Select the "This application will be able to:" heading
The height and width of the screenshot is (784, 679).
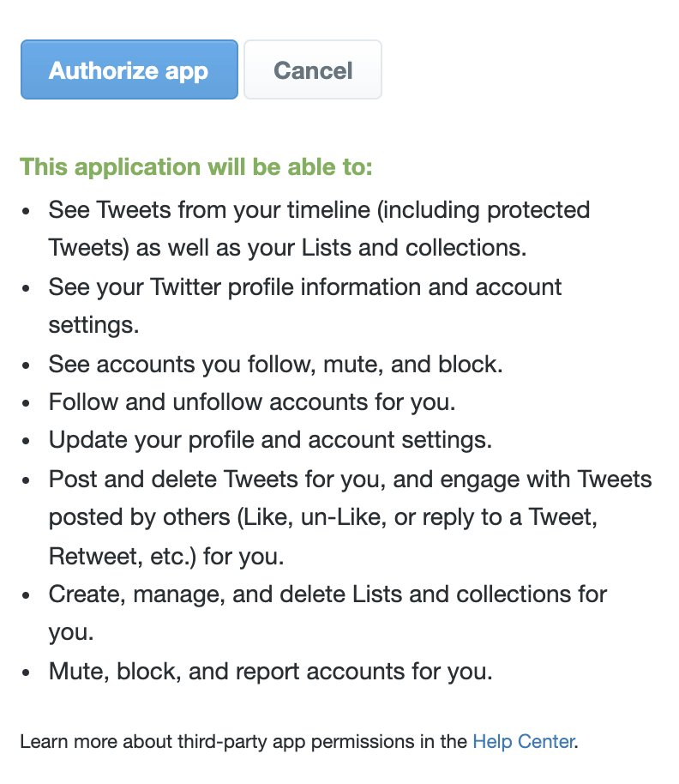(195, 166)
